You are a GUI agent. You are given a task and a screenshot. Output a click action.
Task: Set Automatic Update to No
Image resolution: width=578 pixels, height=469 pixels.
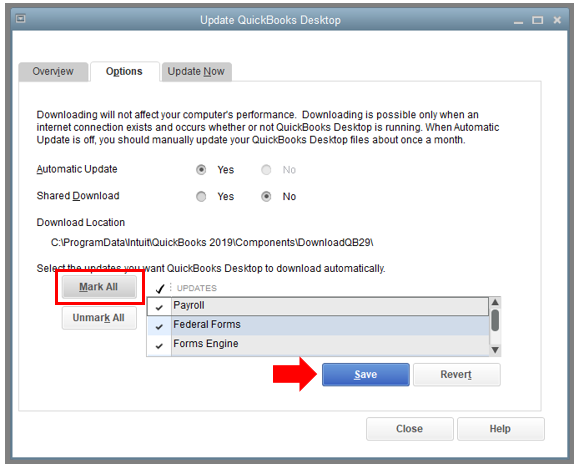click(266, 170)
